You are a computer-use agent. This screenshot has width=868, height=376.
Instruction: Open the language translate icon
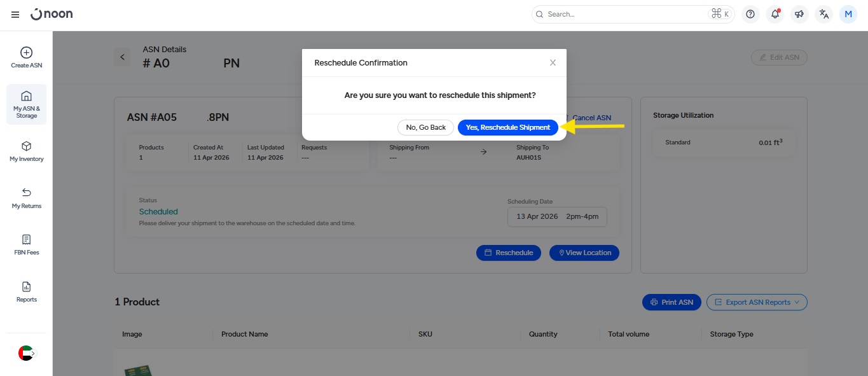(x=824, y=14)
